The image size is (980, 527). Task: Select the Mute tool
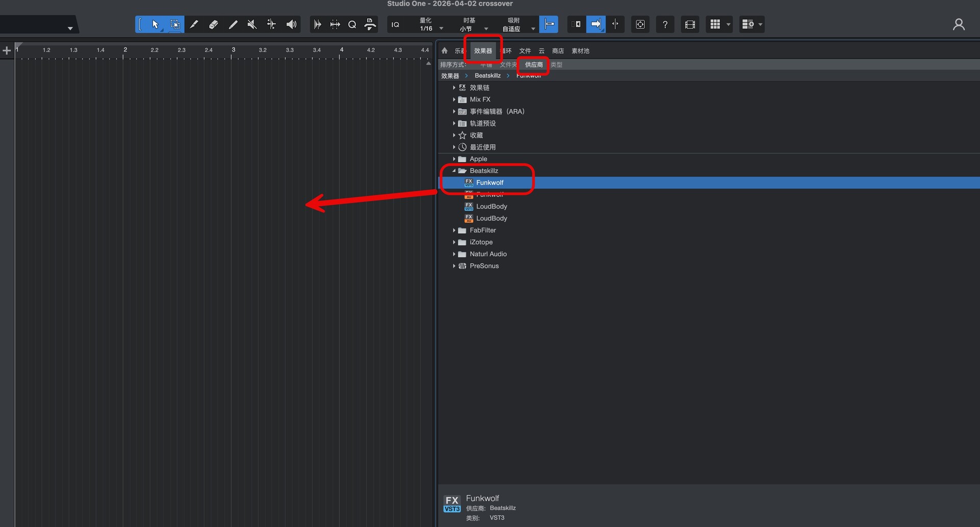pos(252,24)
